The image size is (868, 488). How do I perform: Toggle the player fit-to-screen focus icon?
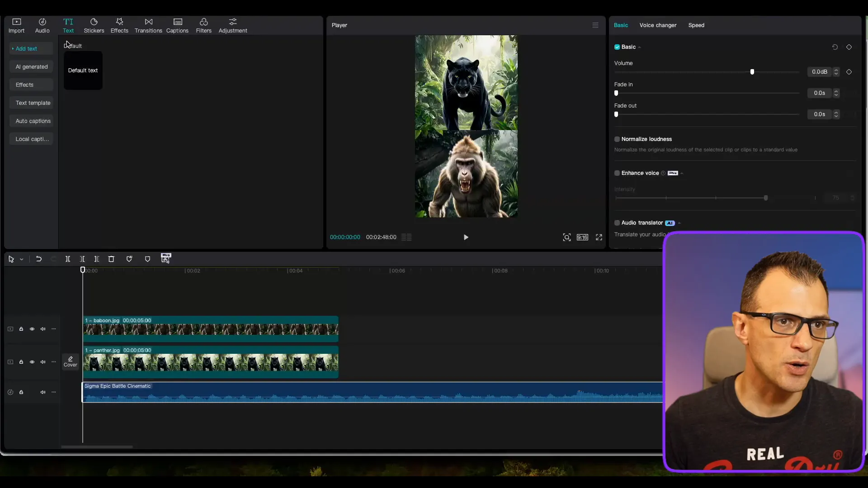tap(566, 237)
